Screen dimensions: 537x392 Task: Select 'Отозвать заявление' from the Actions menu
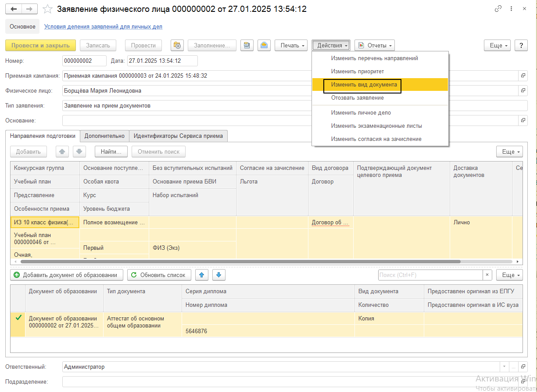click(x=357, y=98)
